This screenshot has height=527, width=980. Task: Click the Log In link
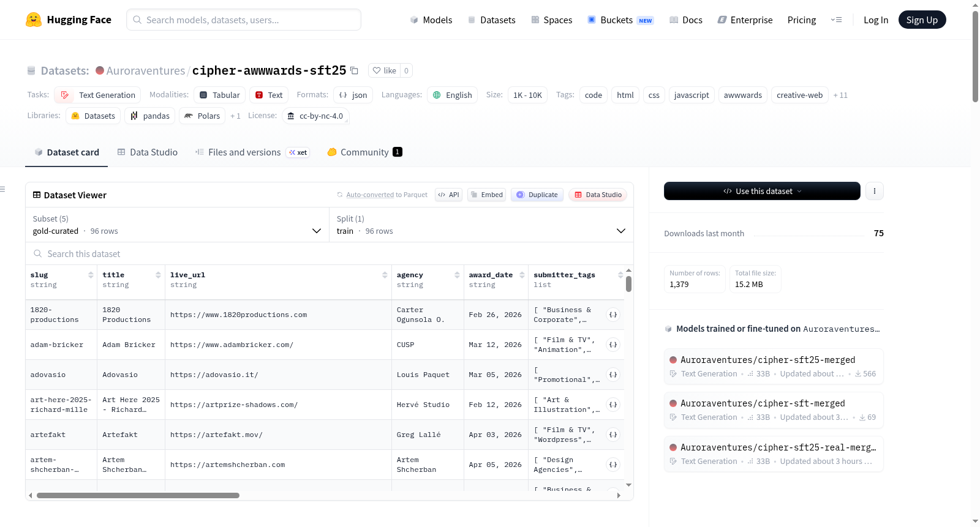(876, 20)
